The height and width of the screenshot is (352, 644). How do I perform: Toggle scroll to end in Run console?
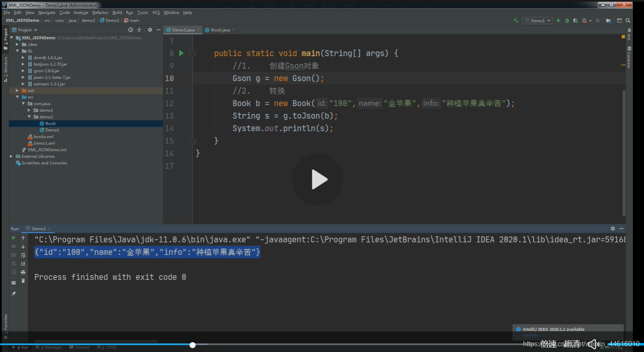23,264
